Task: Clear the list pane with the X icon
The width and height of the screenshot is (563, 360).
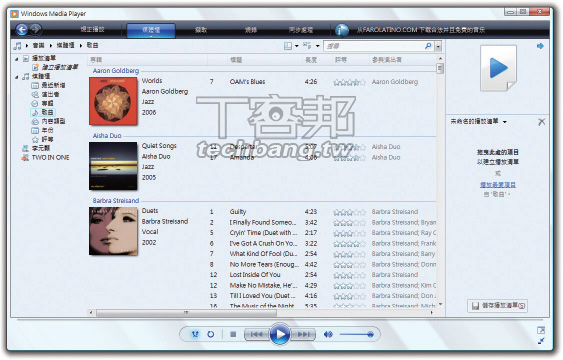Action: pos(541,122)
